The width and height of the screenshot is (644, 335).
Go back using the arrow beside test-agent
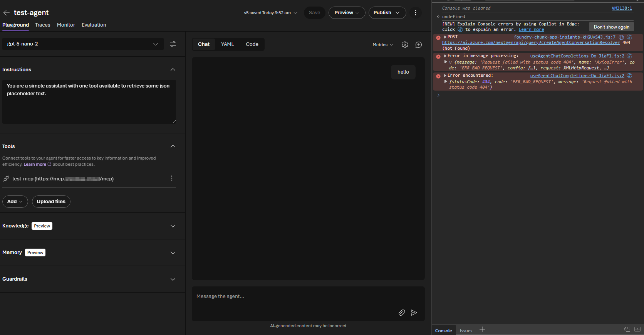click(6, 13)
